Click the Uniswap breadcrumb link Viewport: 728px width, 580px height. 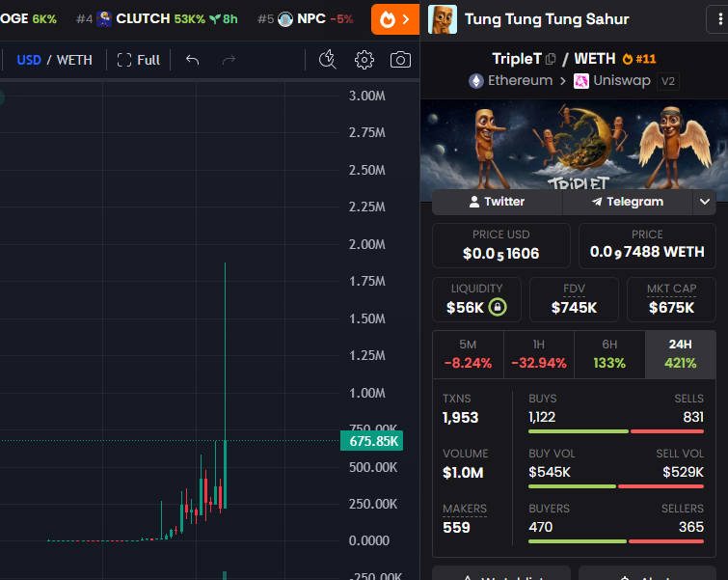tap(622, 80)
